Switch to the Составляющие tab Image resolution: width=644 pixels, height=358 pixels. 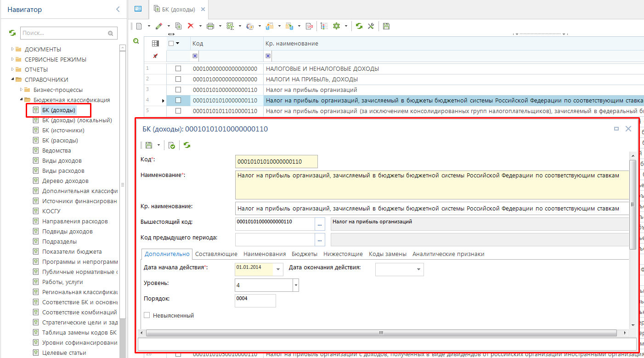click(216, 254)
